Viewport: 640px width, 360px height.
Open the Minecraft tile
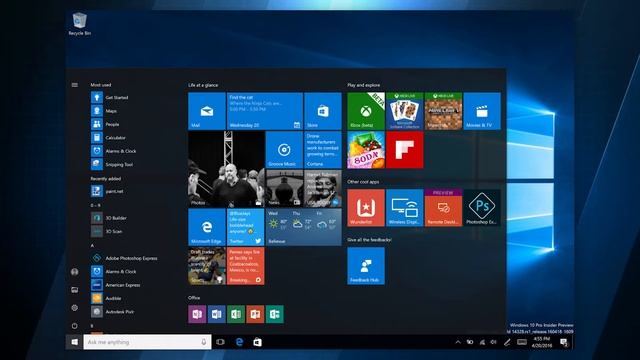pyautogui.click(x=443, y=111)
